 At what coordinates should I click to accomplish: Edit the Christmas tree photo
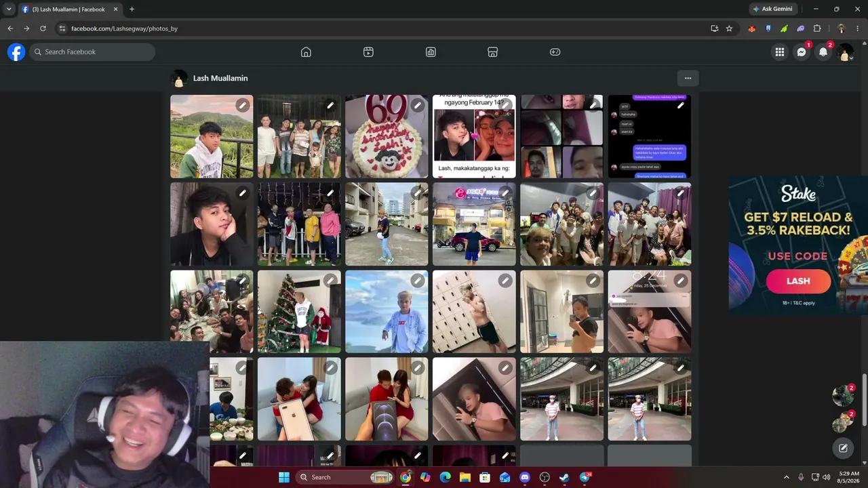pos(330,281)
